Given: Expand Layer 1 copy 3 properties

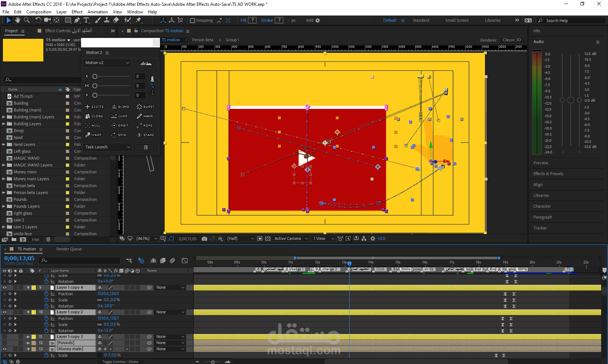Looking at the screenshot, I should (28, 337).
